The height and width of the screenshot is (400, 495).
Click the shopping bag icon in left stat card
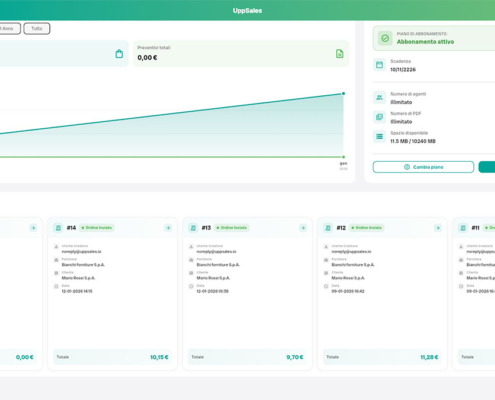[x=119, y=54]
